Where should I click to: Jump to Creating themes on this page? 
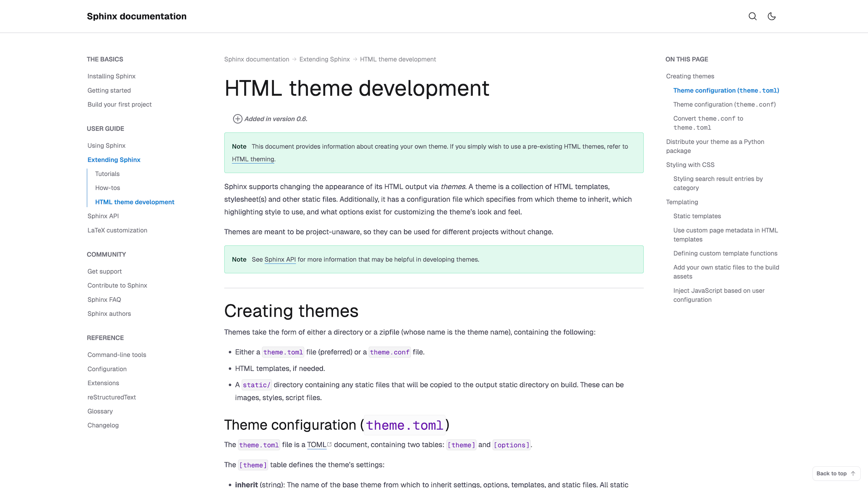click(x=690, y=76)
